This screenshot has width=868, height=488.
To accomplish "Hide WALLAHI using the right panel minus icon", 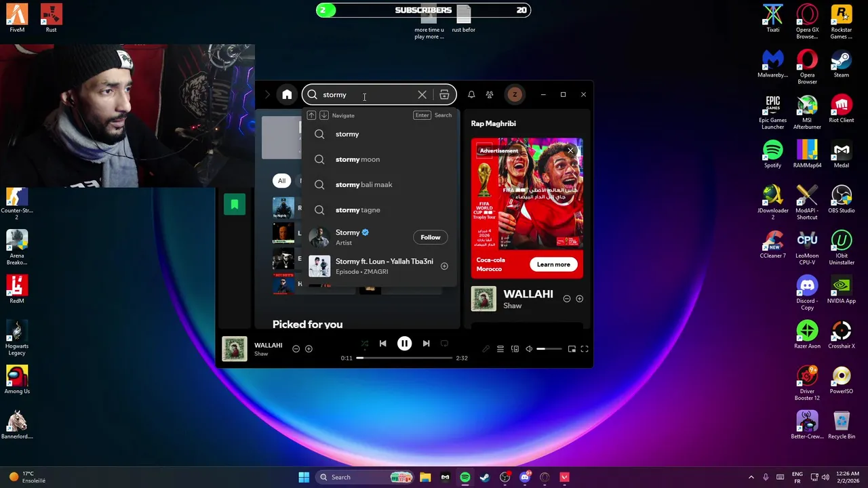I will pos(567,299).
